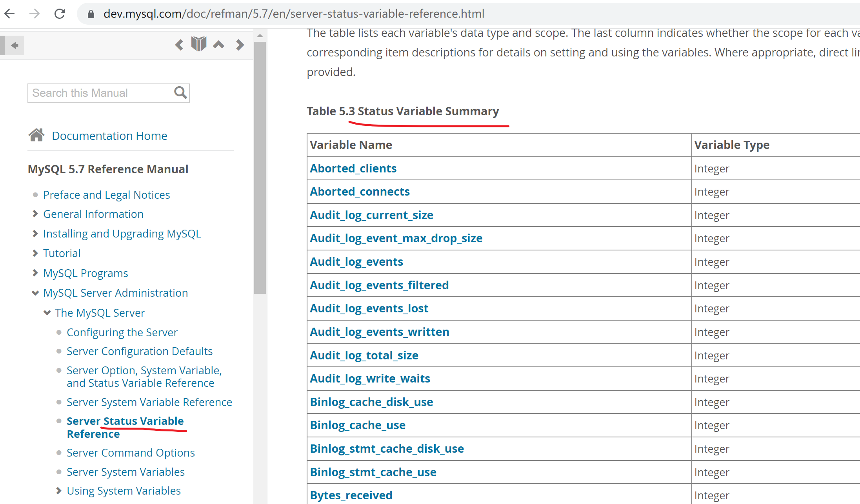Click the browser forward arrow
Viewport: 860px width, 504px height.
tap(35, 14)
